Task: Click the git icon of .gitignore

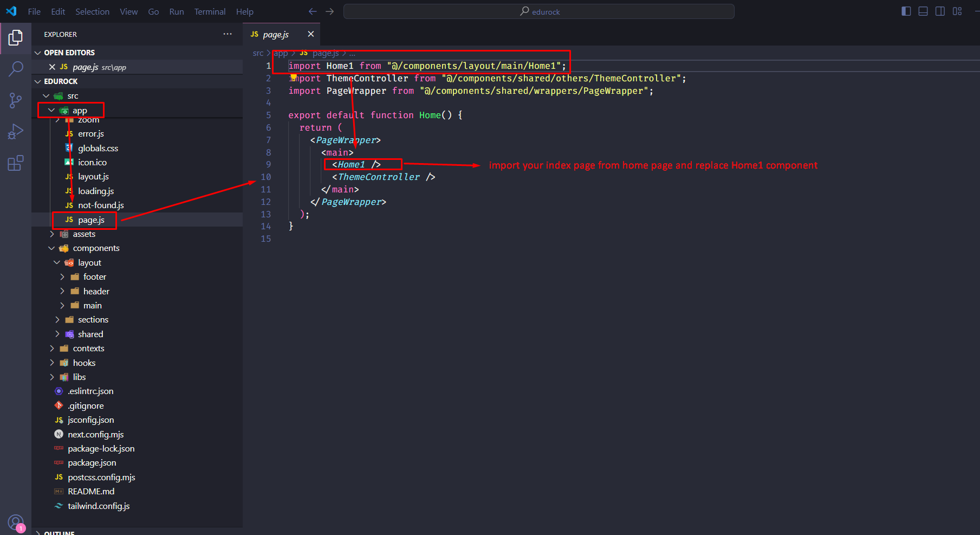Action: [x=59, y=405]
